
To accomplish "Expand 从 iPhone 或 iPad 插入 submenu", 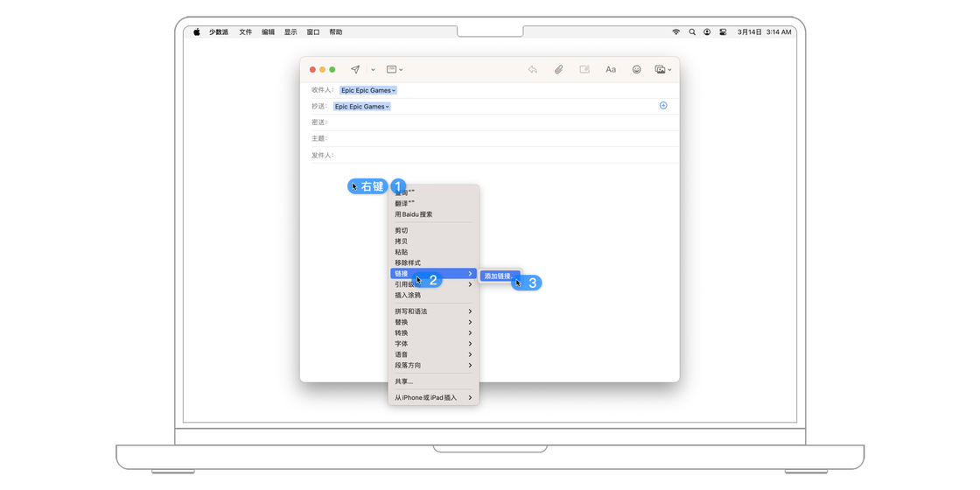I will (x=434, y=397).
